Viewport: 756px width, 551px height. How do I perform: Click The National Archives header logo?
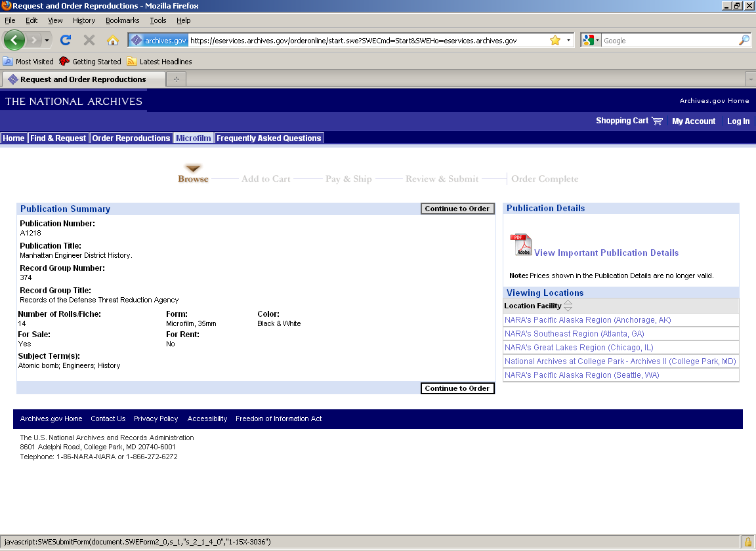(73, 101)
